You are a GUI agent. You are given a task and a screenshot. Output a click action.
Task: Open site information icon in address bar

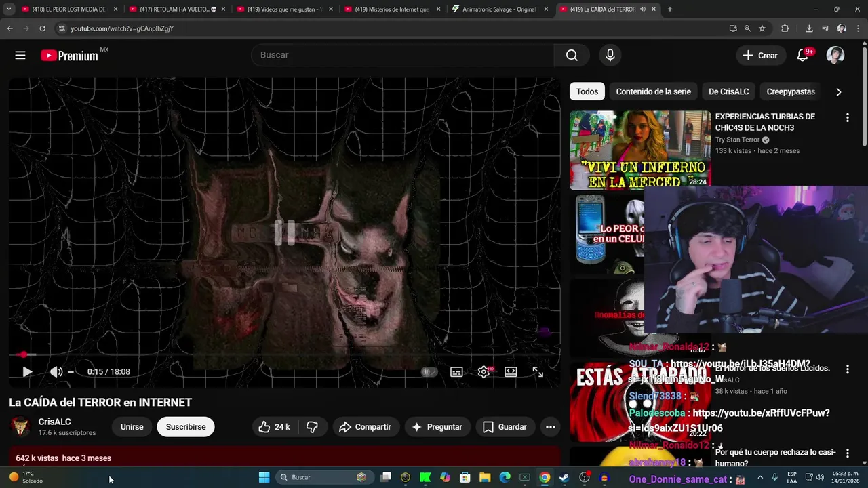click(62, 28)
